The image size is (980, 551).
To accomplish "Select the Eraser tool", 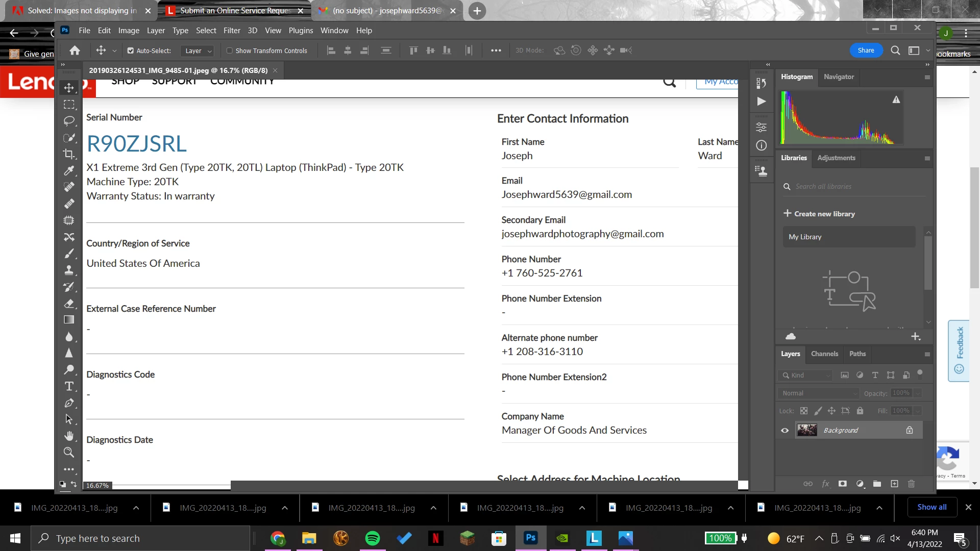I will click(x=69, y=304).
